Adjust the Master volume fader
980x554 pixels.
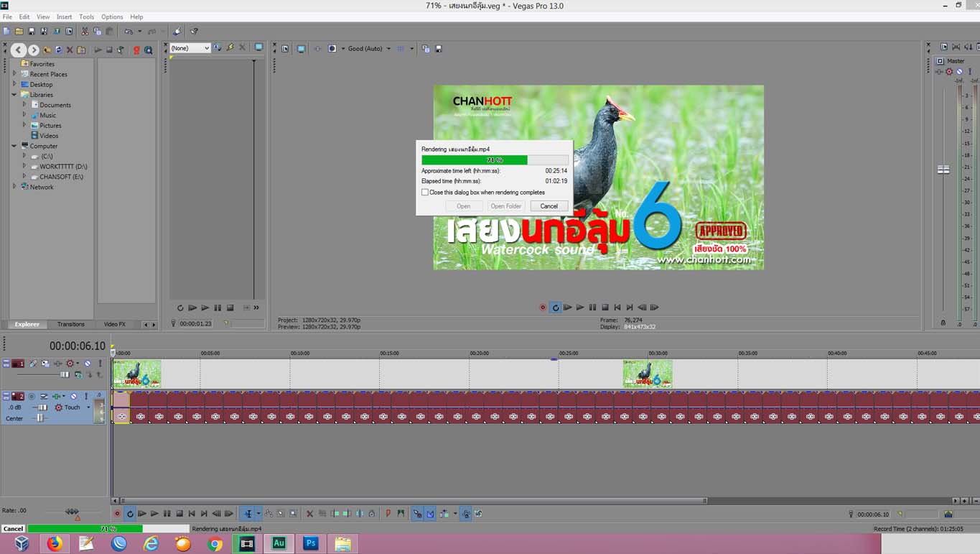pyautogui.click(x=943, y=170)
